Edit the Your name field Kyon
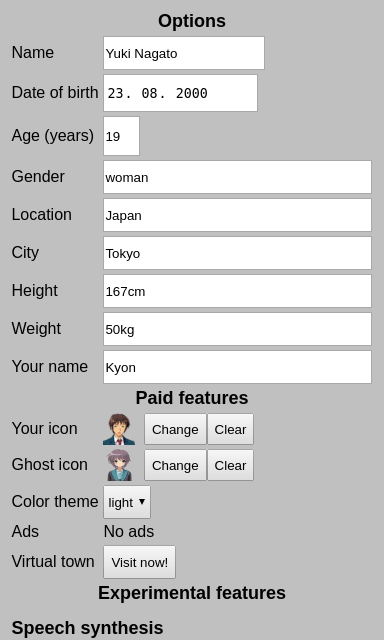This screenshot has width=384, height=640. point(237,367)
